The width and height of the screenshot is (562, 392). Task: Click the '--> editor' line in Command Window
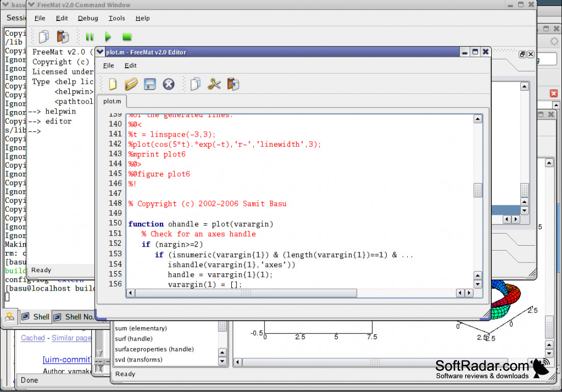pyautogui.click(x=50, y=122)
